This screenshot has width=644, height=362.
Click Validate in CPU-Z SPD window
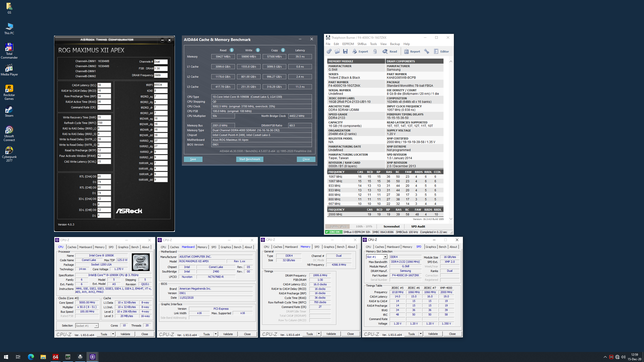(433, 334)
